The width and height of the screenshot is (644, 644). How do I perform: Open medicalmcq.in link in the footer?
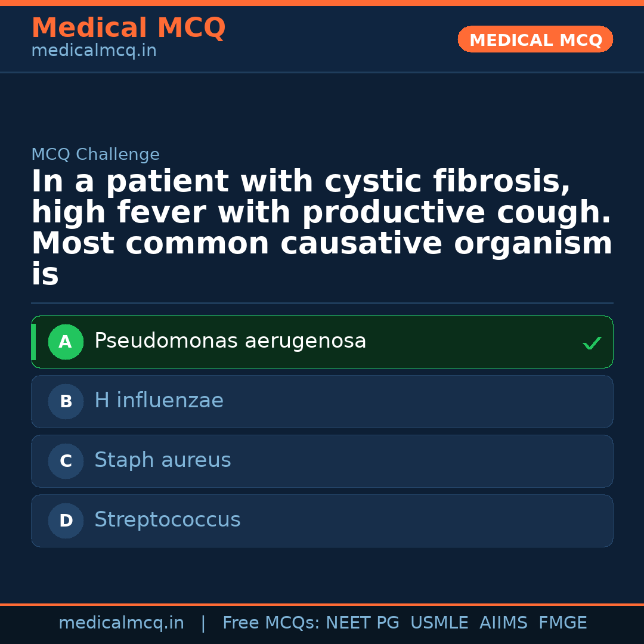point(121,623)
